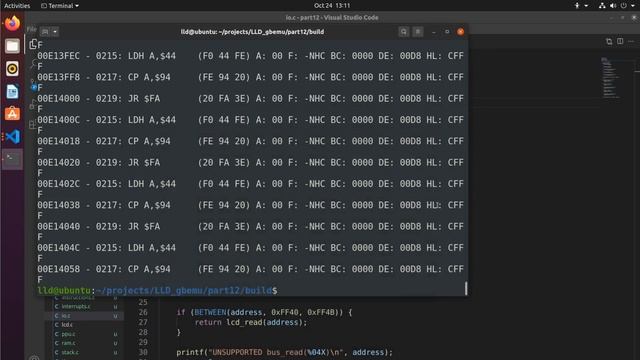Open the terminal hamburger menu
Image resolution: width=640 pixels, height=360 pixels.
(x=418, y=32)
